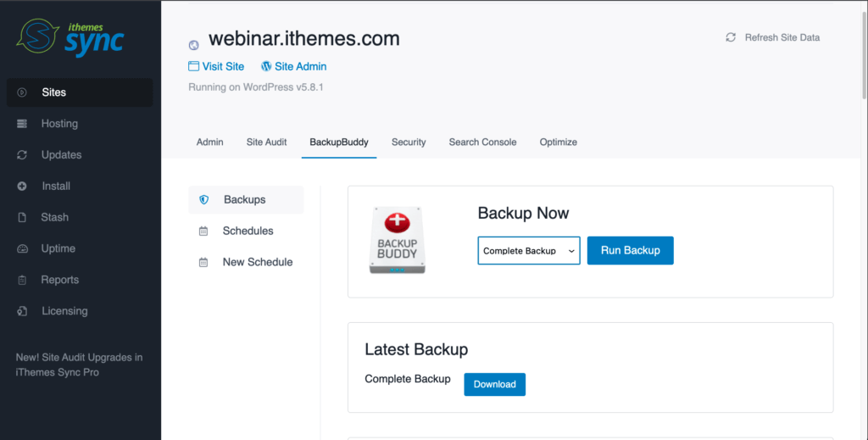Click the Run Backup button
This screenshot has height=440, width=868.
pyautogui.click(x=630, y=251)
